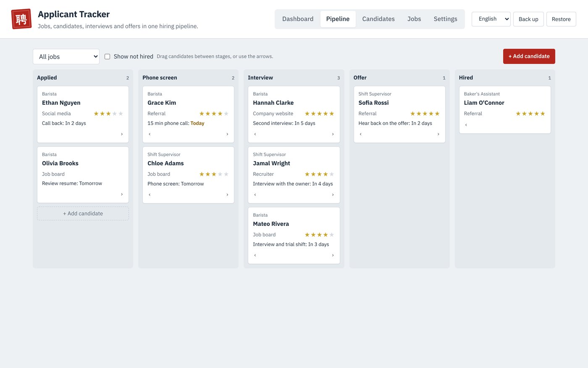
Task: Click the red Applicant Tracker logo icon
Action: tap(21, 19)
